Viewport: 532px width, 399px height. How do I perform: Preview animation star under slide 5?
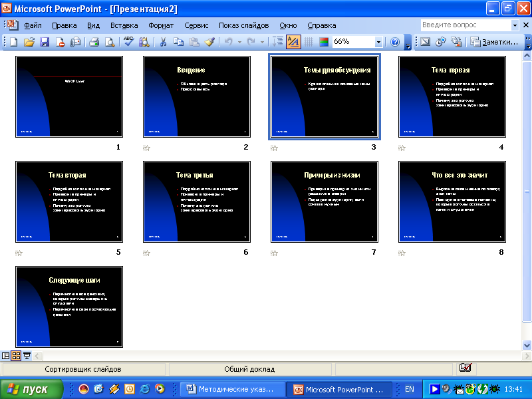19,253
